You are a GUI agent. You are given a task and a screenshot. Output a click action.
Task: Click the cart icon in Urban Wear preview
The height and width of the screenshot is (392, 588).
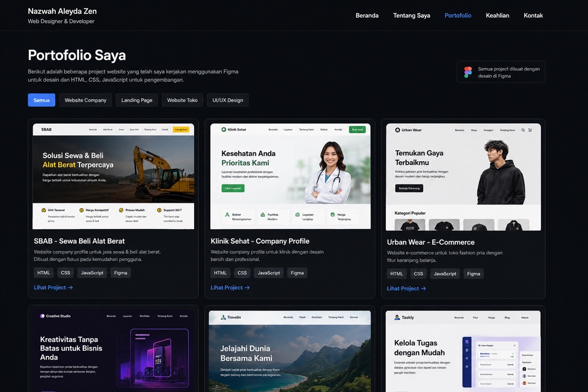point(530,130)
